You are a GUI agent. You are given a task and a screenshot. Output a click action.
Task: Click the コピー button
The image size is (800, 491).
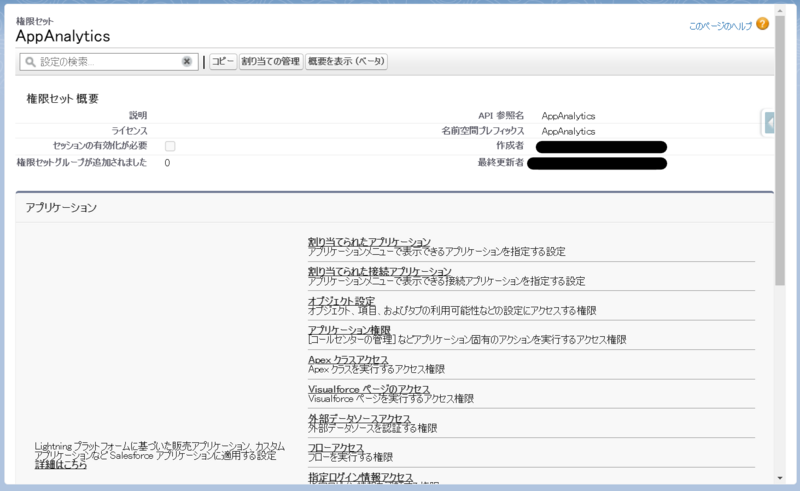point(223,61)
